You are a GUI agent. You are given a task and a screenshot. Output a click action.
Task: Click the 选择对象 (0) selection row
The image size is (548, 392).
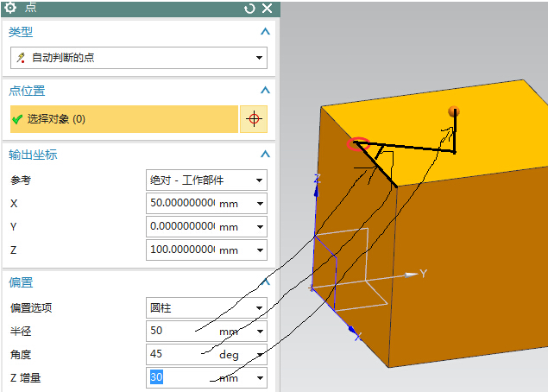click(x=121, y=119)
